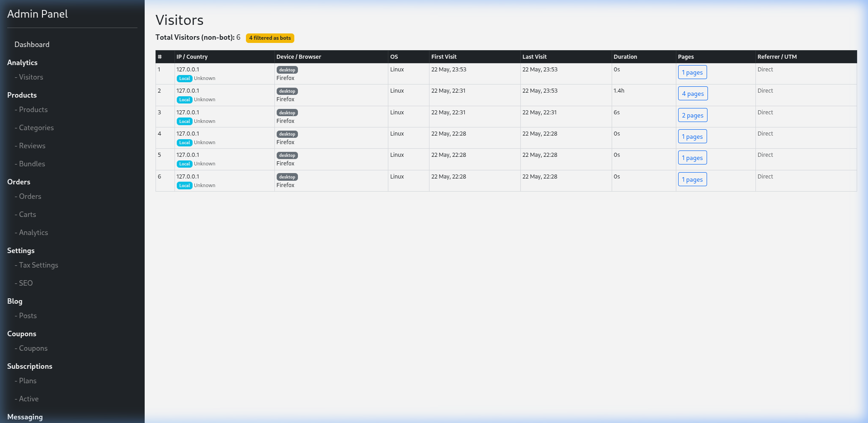The width and height of the screenshot is (868, 423).
Task: Click the Messaging section heading
Action: pos(25,417)
